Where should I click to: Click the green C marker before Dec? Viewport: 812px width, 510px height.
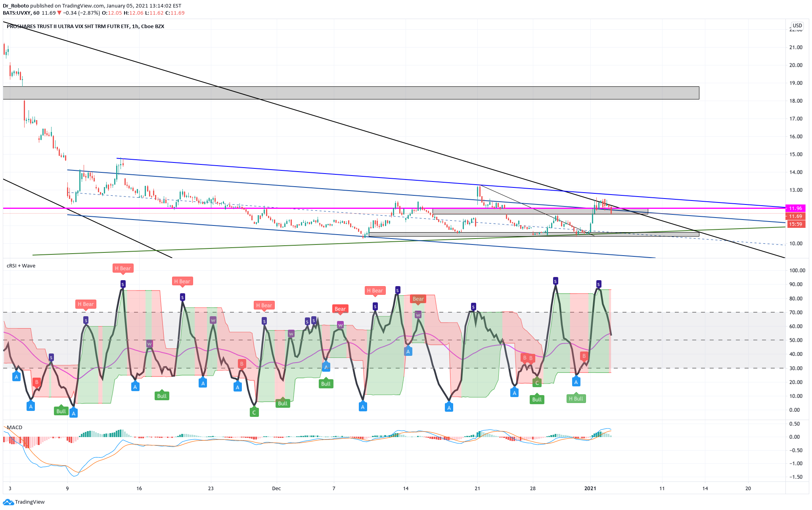coord(254,413)
